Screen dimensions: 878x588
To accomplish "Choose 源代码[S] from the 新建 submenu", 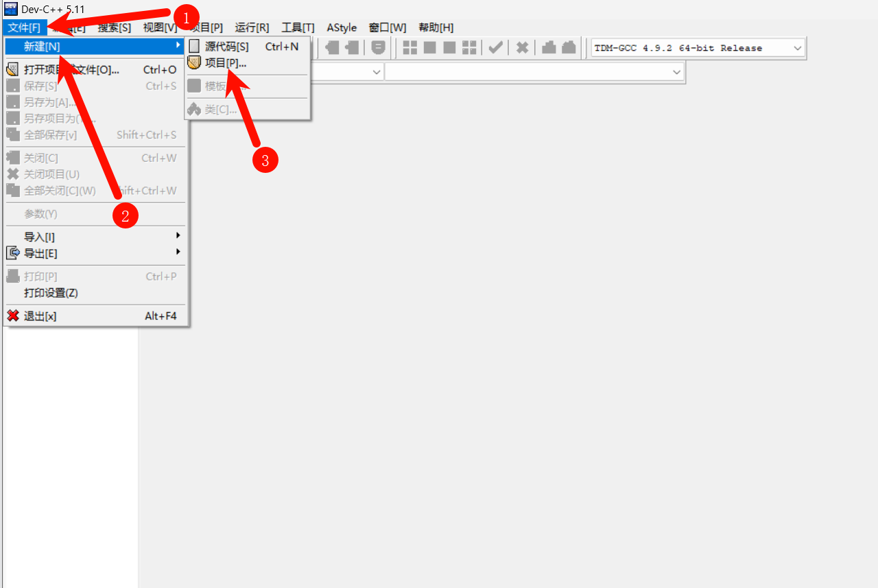I will (248, 46).
